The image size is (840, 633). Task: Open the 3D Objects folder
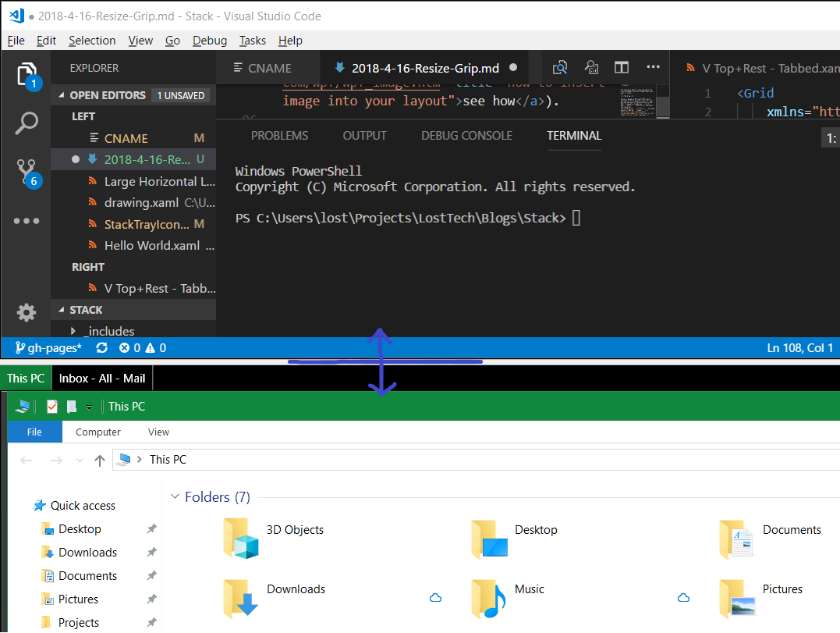click(x=273, y=538)
